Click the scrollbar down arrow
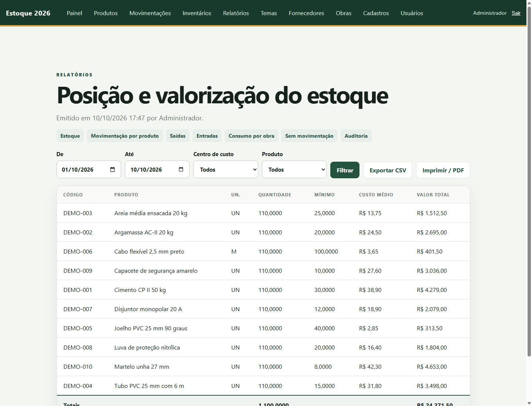Screen dimensions: 532x406 coord(529,403)
